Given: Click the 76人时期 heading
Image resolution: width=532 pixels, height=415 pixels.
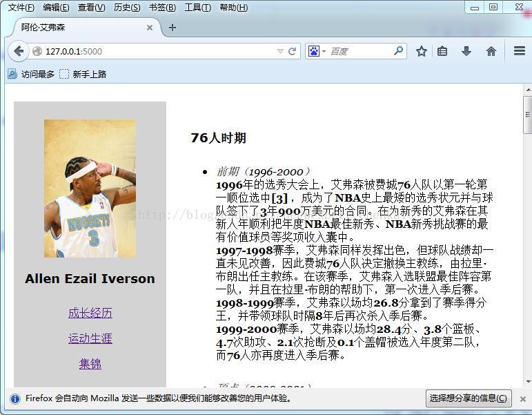Looking at the screenshot, I should pos(219,138).
